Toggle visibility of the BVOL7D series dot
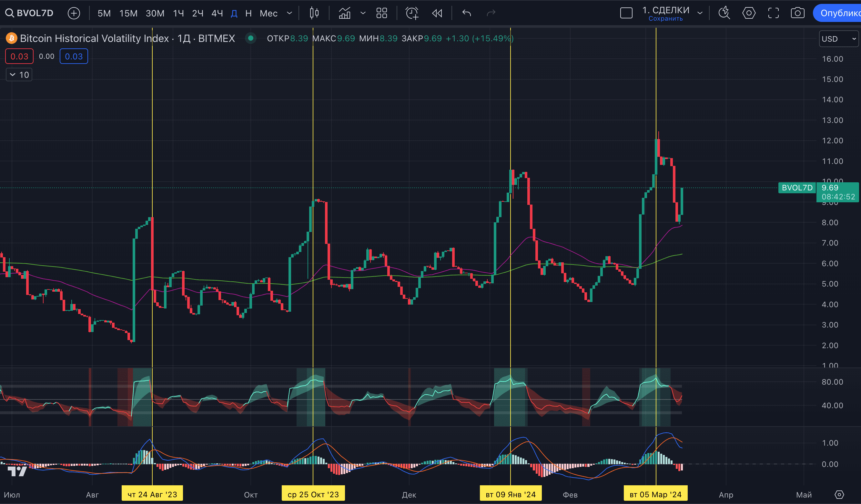The image size is (861, 504). pyautogui.click(x=251, y=39)
